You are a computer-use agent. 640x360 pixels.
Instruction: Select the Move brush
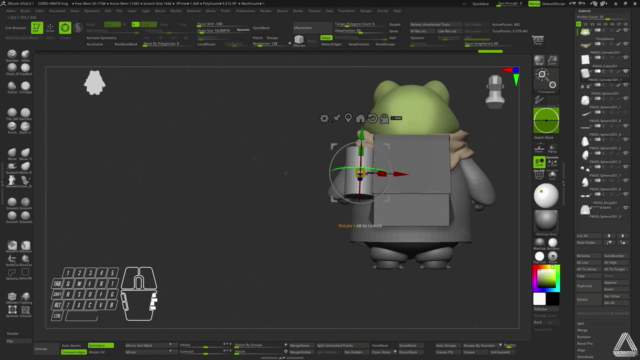click(x=12, y=153)
